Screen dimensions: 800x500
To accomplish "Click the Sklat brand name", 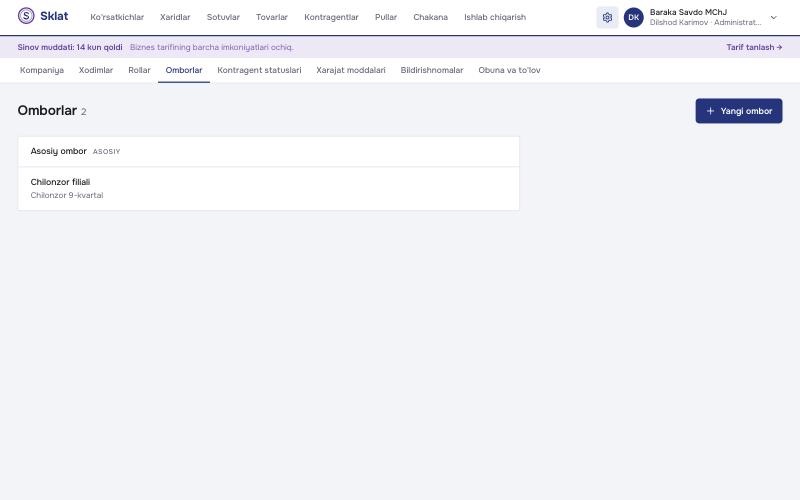I will pyautogui.click(x=54, y=16).
